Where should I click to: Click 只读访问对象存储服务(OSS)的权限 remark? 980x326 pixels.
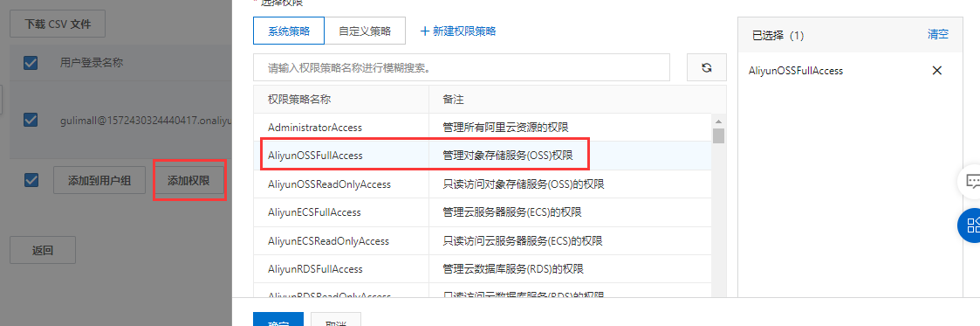(523, 184)
